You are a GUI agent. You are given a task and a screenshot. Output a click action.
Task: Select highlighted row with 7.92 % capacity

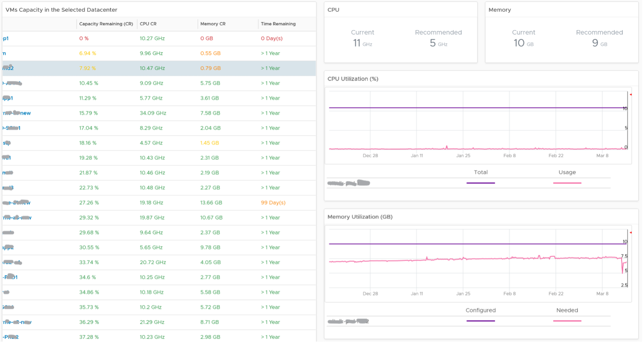click(159, 69)
